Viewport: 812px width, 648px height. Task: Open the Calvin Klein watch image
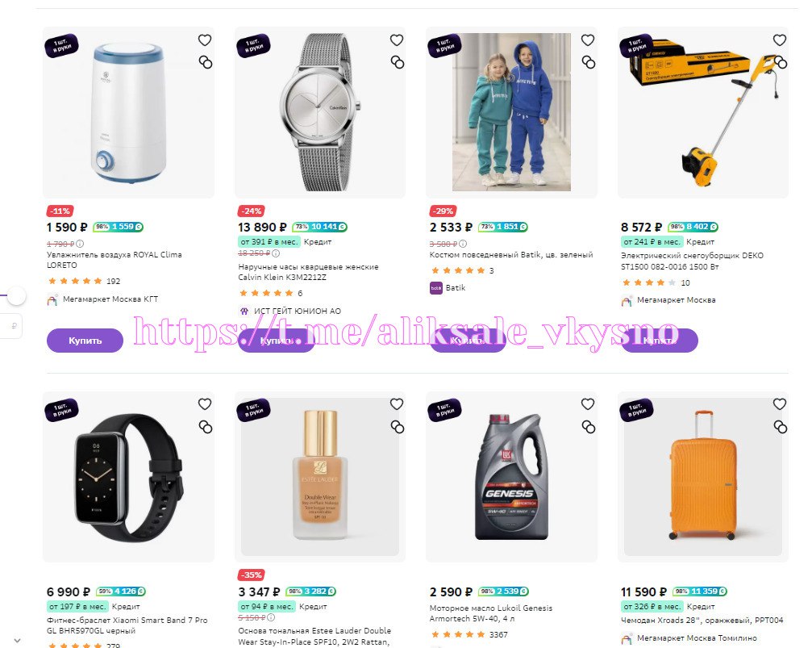[x=320, y=112]
